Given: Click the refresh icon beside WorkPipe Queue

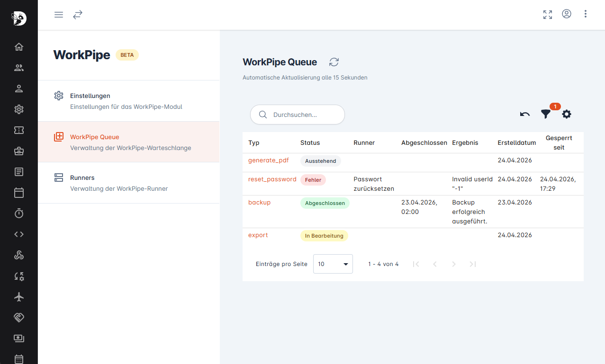Looking at the screenshot, I should [x=334, y=62].
